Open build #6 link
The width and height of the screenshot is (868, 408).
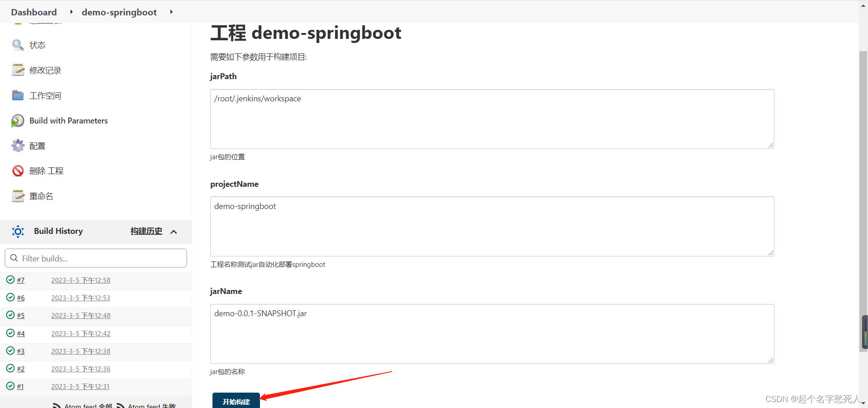click(21, 298)
